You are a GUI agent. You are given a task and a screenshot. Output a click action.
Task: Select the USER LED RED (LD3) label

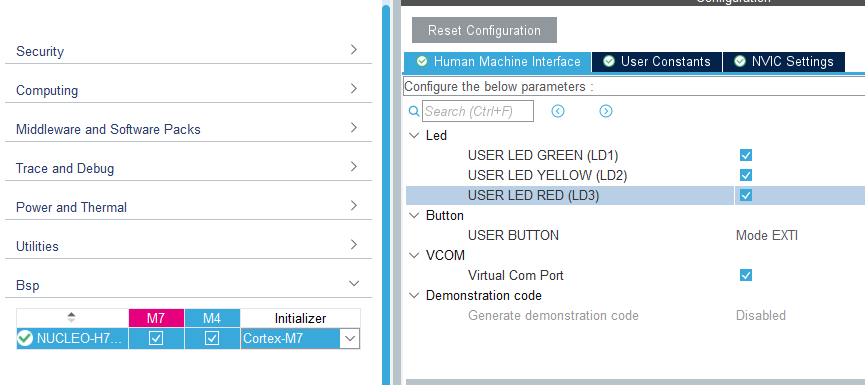[533, 195]
